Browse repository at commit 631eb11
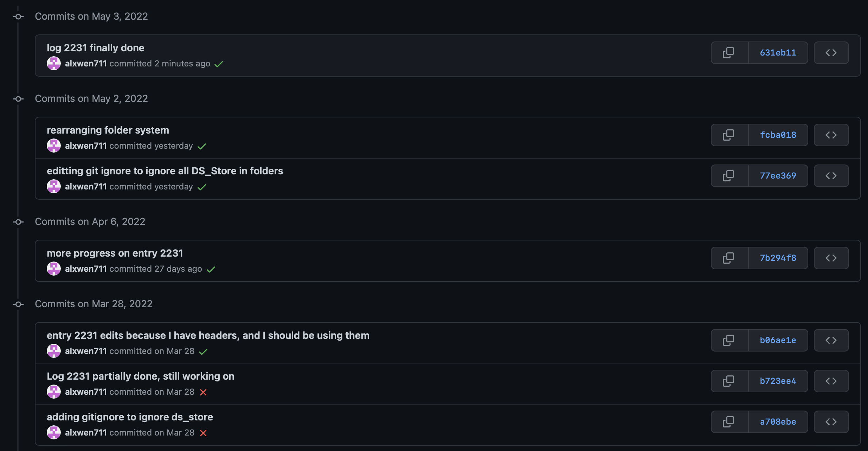 point(831,53)
